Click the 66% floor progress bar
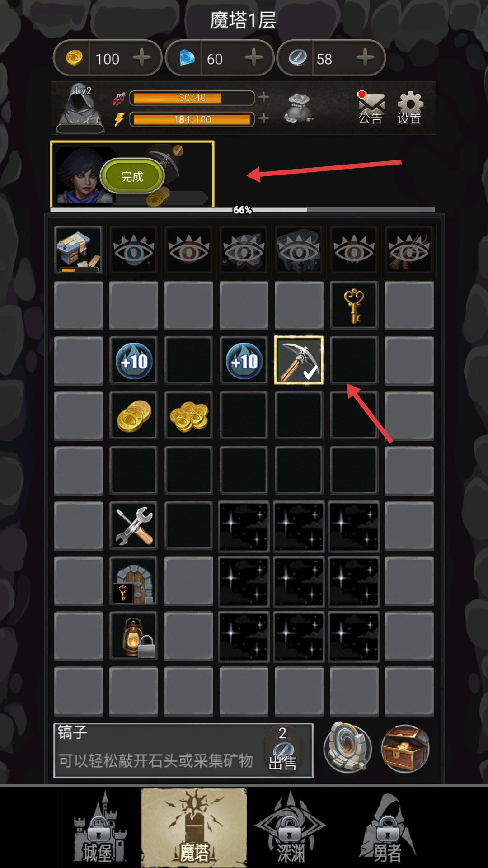 pos(243,210)
